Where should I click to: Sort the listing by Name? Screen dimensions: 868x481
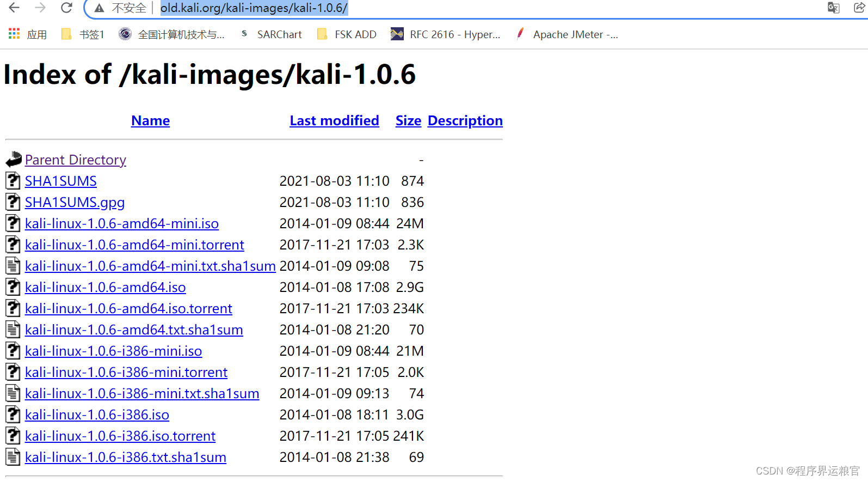[x=150, y=120]
